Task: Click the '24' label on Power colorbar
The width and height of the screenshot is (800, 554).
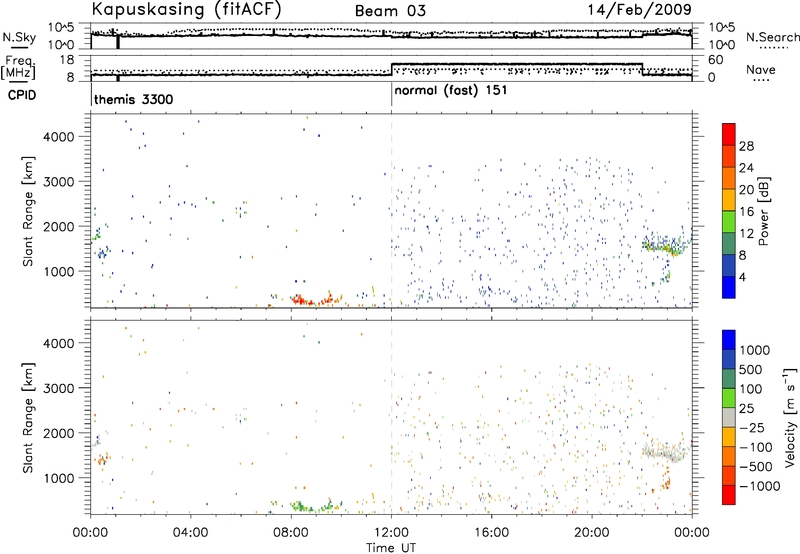Action: point(746,168)
